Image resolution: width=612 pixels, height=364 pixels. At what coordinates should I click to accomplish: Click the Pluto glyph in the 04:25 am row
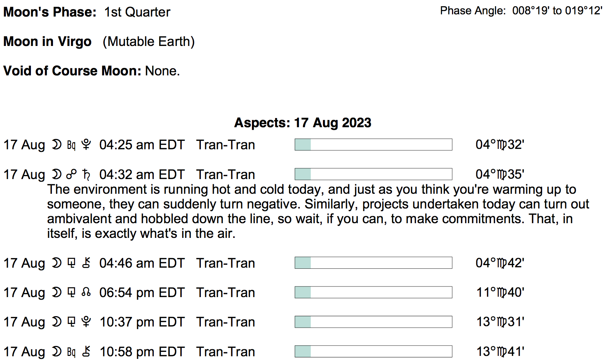[x=86, y=145]
